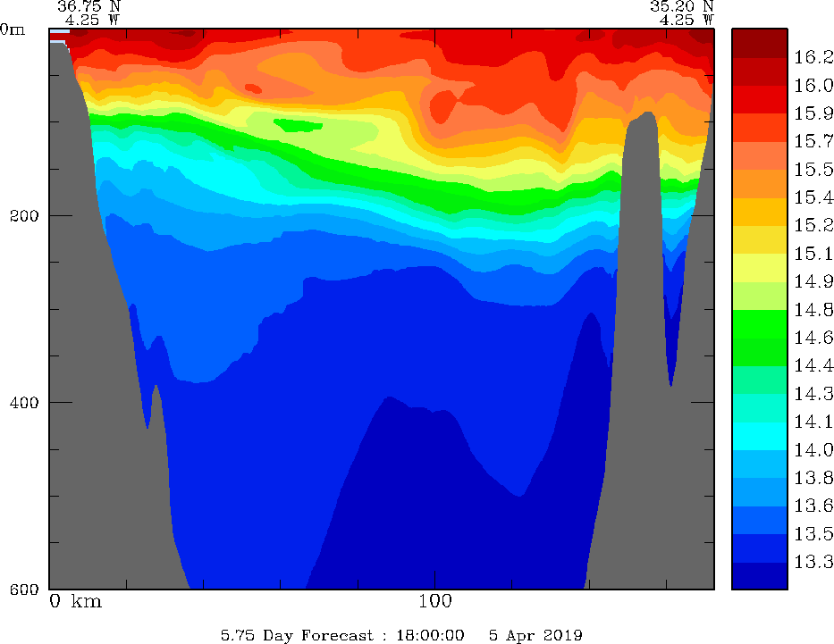Click the 18:00:00 time text
This screenshot has height=644, width=834.
click(430, 635)
